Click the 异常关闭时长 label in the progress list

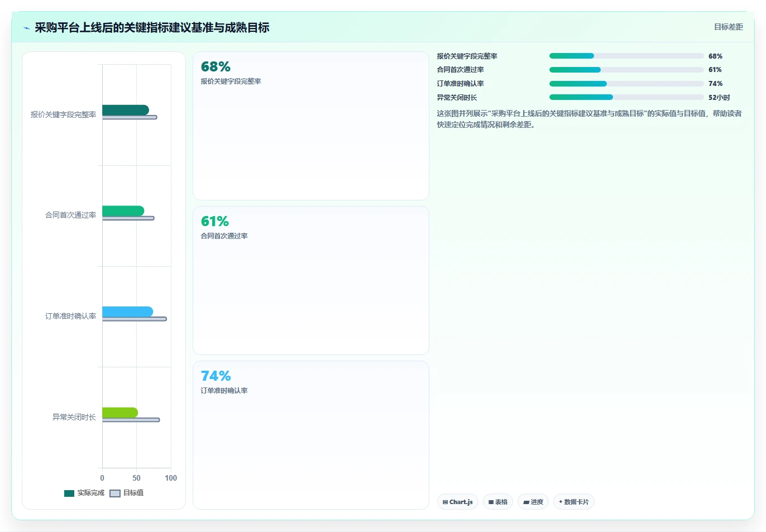(457, 98)
